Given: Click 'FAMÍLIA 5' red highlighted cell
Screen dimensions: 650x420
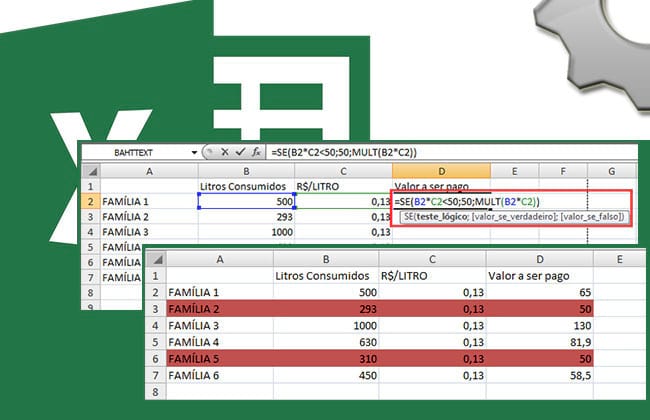Looking at the screenshot, I should tap(220, 359).
